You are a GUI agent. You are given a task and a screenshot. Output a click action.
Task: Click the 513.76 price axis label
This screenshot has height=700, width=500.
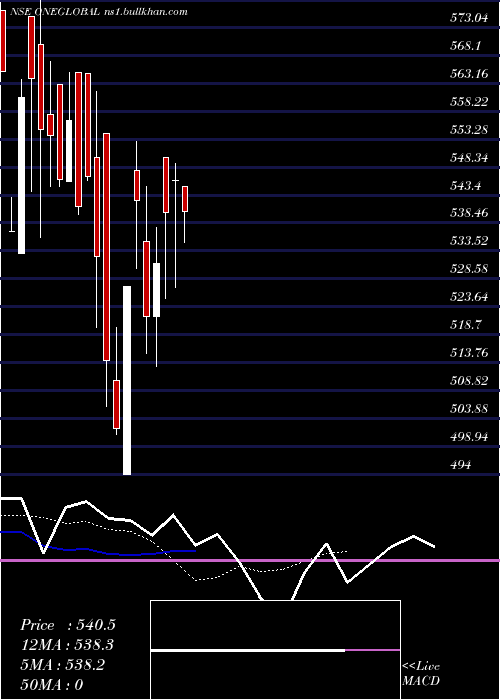click(x=469, y=353)
